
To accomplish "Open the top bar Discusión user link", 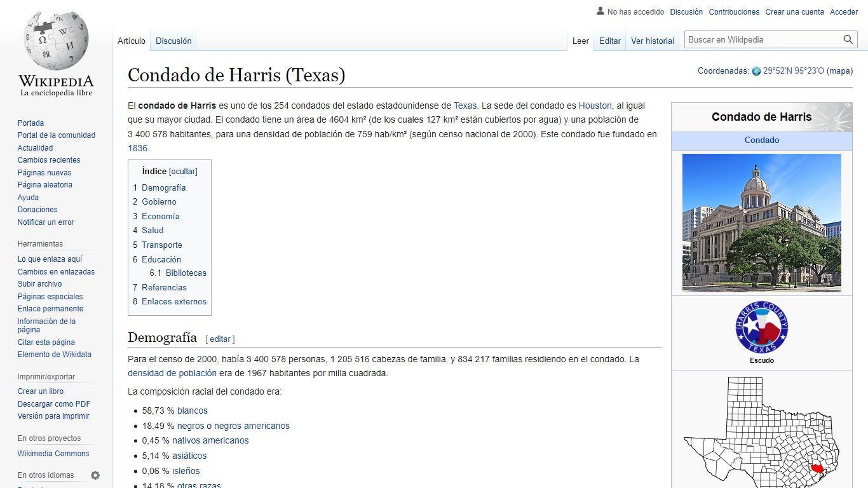I will [686, 12].
